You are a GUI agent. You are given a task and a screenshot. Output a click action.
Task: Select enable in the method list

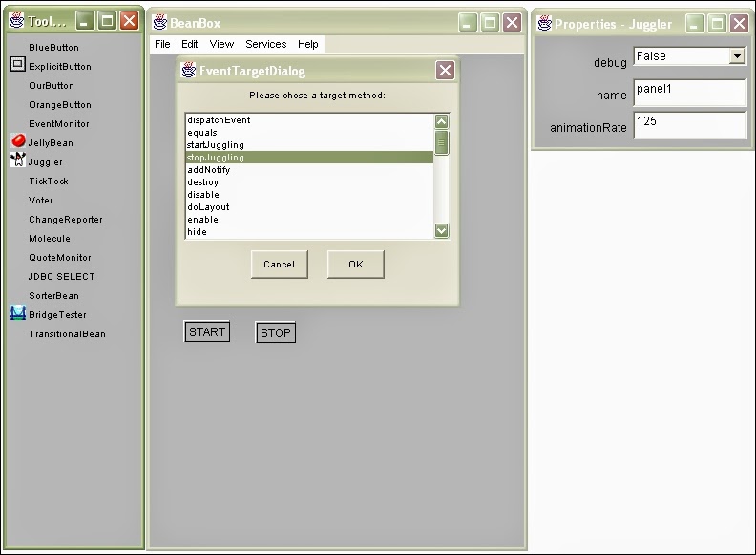[309, 220]
